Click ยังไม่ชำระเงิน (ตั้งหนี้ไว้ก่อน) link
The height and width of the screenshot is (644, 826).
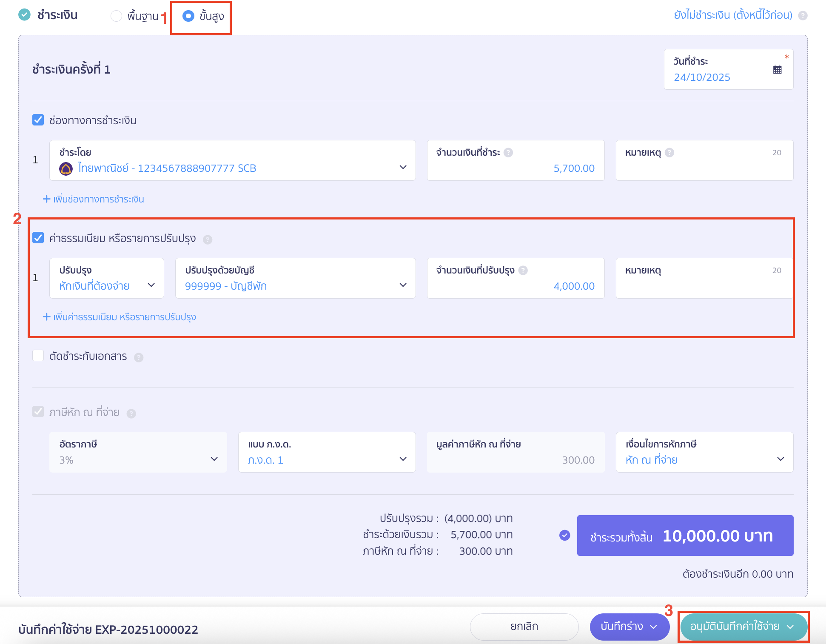click(733, 15)
